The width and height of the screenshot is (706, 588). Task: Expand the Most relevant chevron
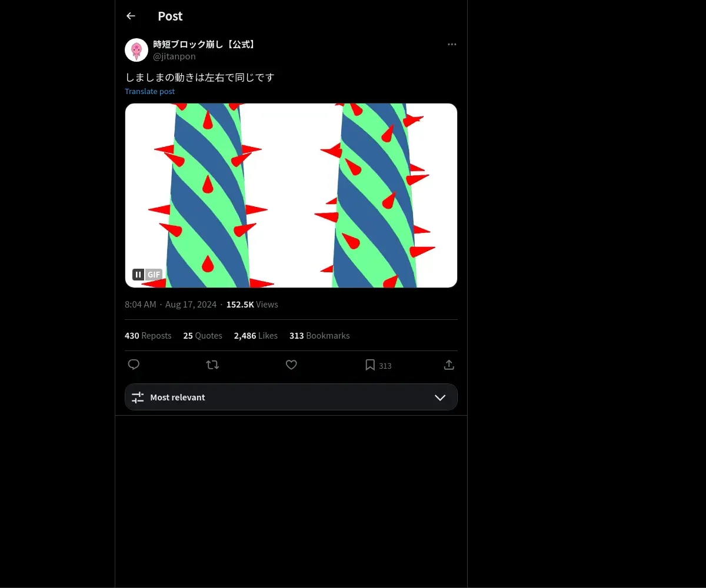click(440, 397)
